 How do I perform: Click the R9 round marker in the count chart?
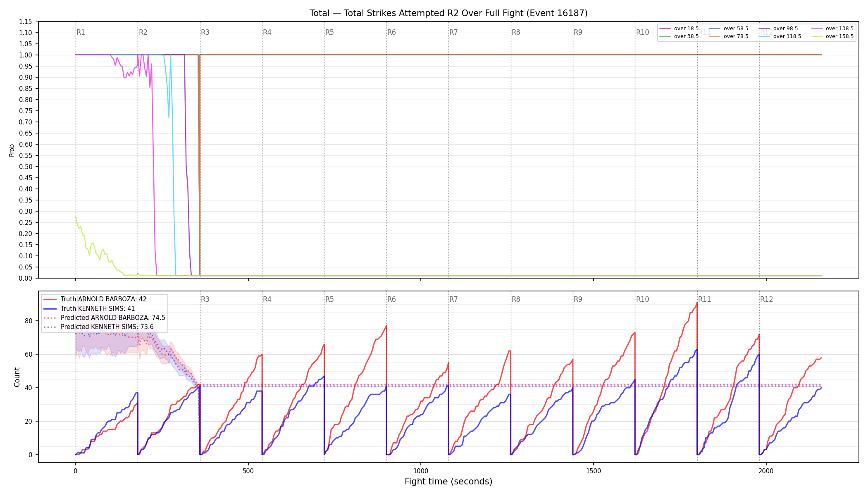point(578,299)
